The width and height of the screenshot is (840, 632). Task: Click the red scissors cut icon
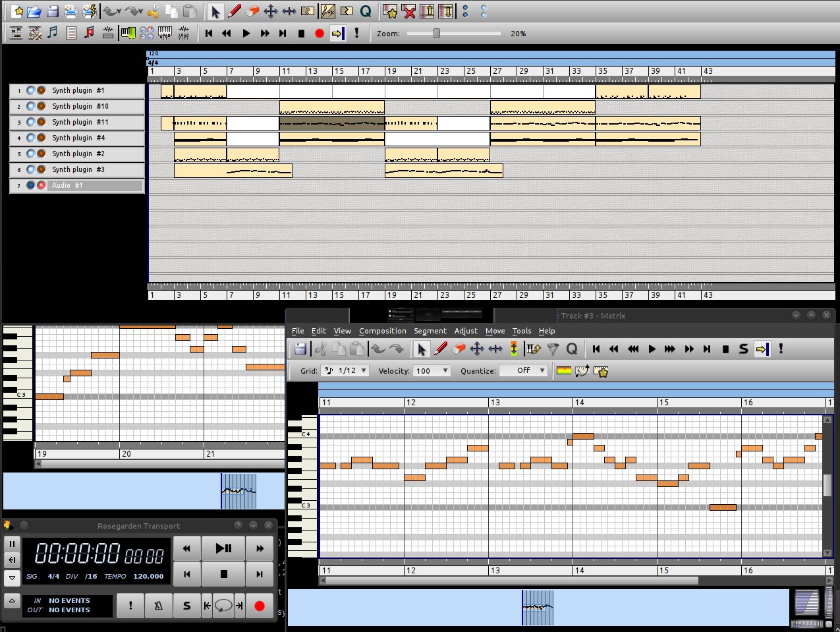[x=154, y=11]
